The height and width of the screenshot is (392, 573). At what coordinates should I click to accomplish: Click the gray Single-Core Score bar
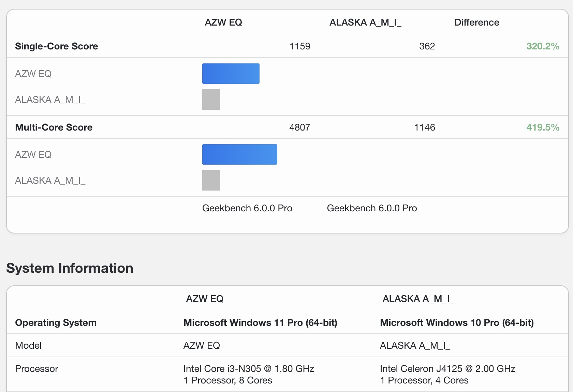click(211, 100)
